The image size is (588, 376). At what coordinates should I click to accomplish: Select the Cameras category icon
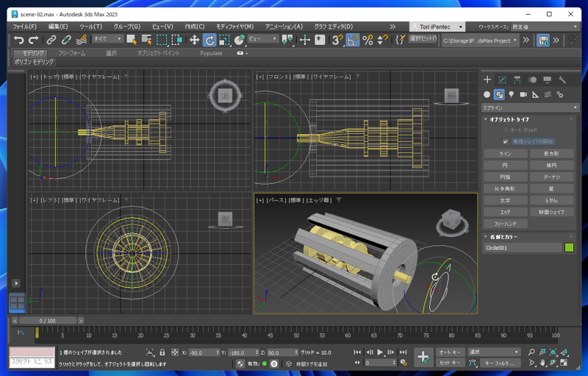pos(523,95)
